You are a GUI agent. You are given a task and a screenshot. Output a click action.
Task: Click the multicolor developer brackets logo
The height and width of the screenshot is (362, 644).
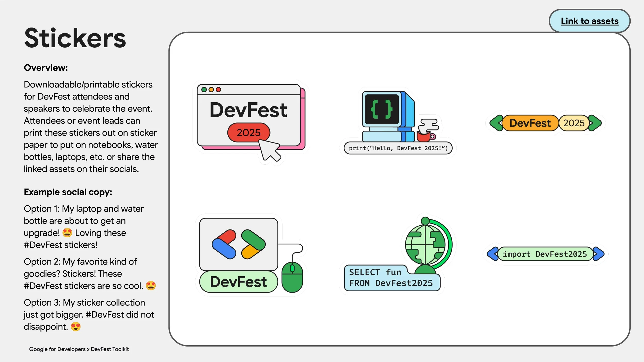pyautogui.click(x=239, y=244)
